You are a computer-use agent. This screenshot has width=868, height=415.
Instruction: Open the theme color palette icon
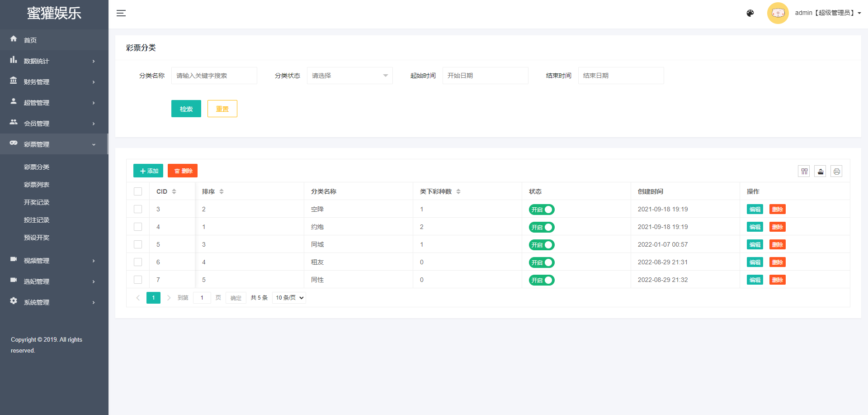(750, 13)
